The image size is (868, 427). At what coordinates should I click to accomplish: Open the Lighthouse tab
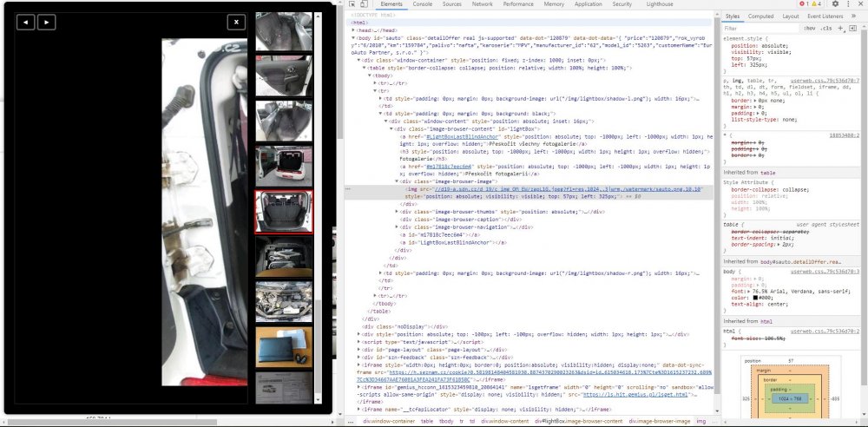(x=660, y=3)
